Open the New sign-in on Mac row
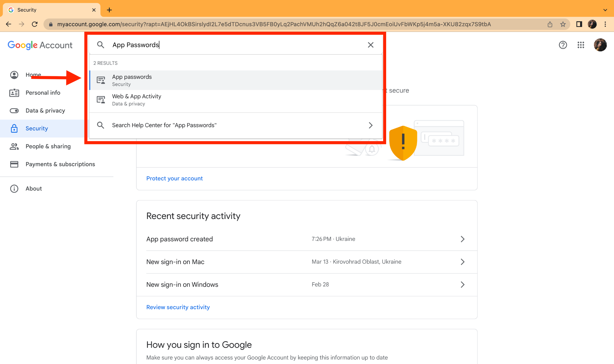Image resolution: width=614 pixels, height=364 pixels. [x=307, y=262]
